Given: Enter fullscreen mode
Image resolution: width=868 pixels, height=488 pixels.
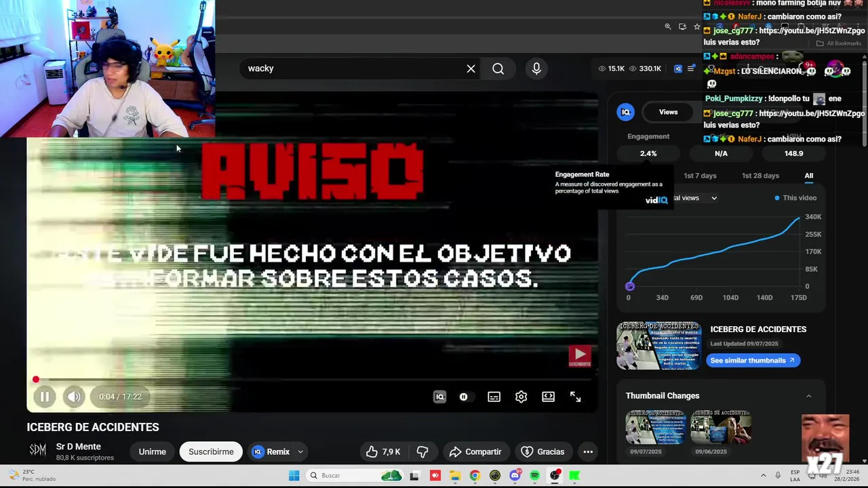Looking at the screenshot, I should [575, 397].
